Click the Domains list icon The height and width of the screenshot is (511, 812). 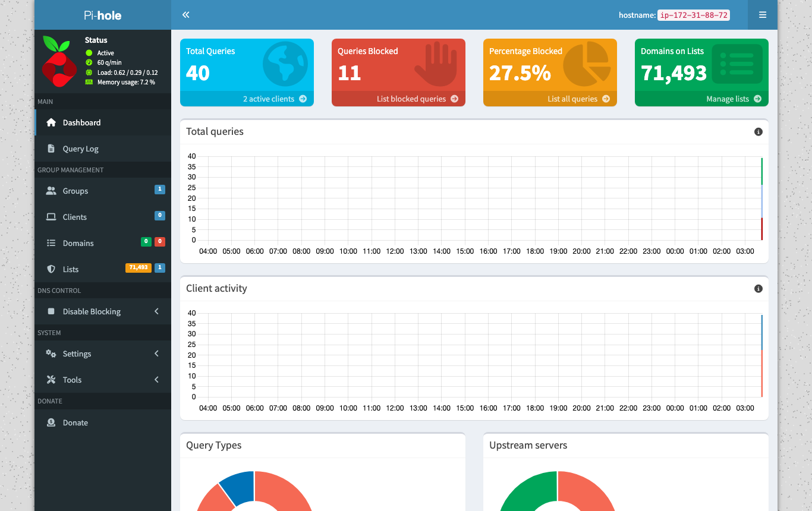(51, 243)
